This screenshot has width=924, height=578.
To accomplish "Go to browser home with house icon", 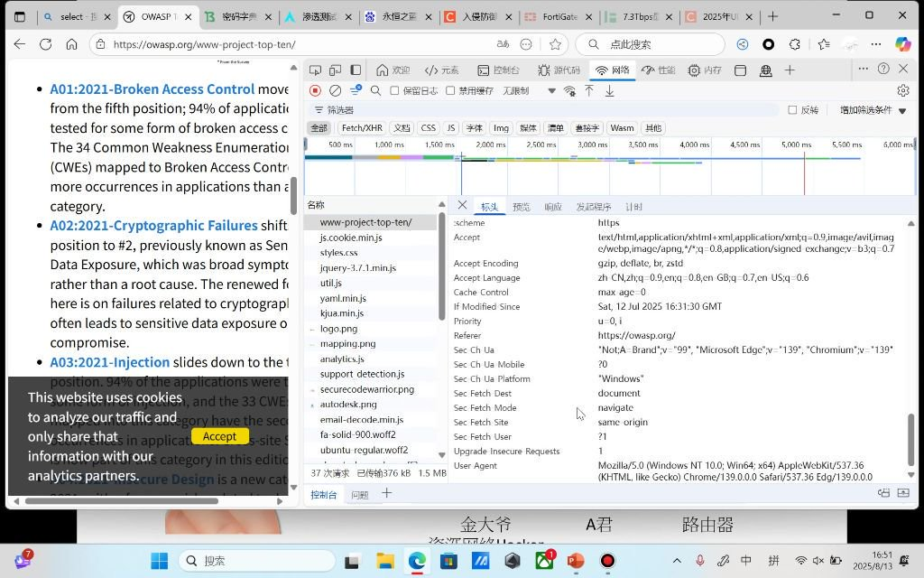I will click(71, 44).
